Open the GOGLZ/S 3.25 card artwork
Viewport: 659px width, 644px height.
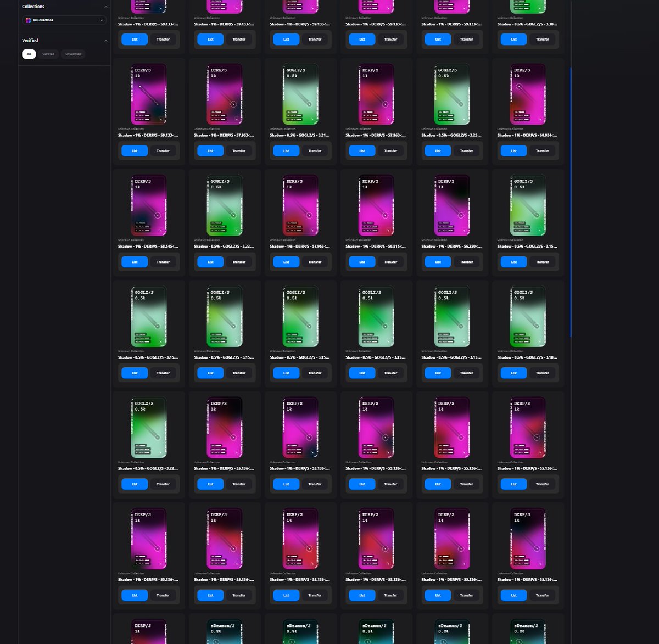click(x=452, y=94)
